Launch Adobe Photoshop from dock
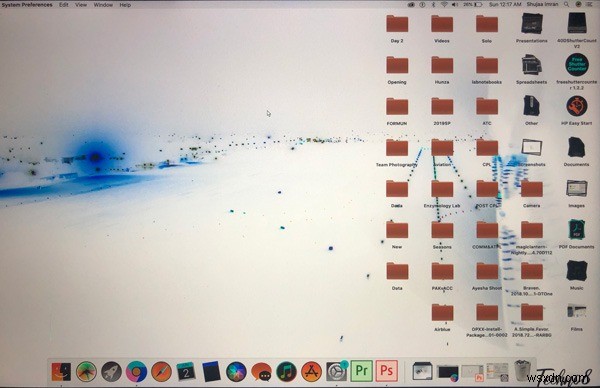 [x=386, y=370]
